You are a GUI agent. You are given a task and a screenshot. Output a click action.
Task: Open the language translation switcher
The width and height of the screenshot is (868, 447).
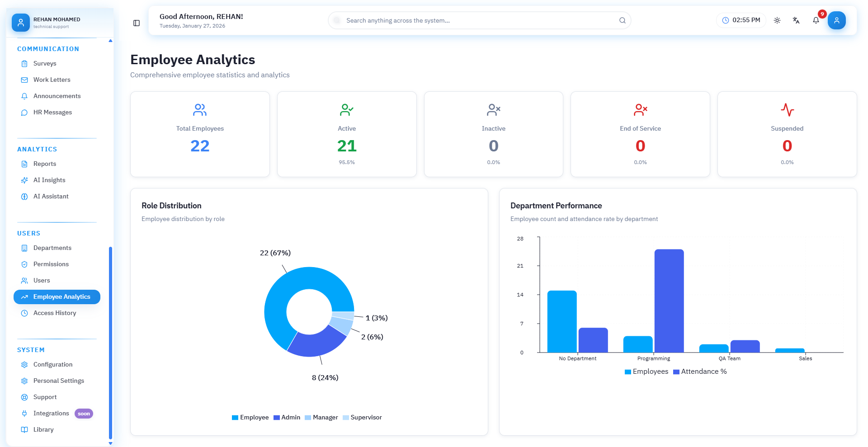pyautogui.click(x=796, y=20)
